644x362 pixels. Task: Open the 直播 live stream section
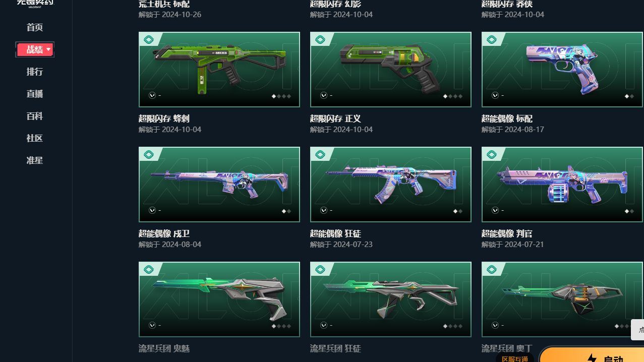coord(35,94)
